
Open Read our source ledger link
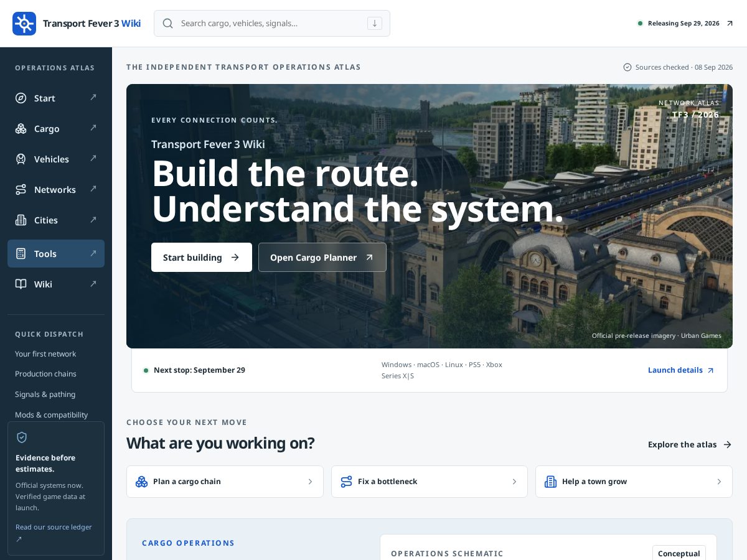54,533
